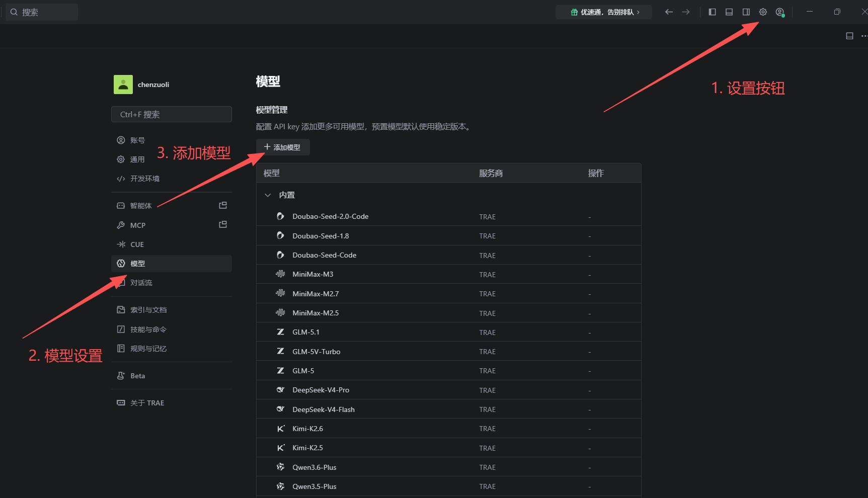Open the 关于 TRAE section
This screenshot has width=868, height=498.
pos(172,403)
